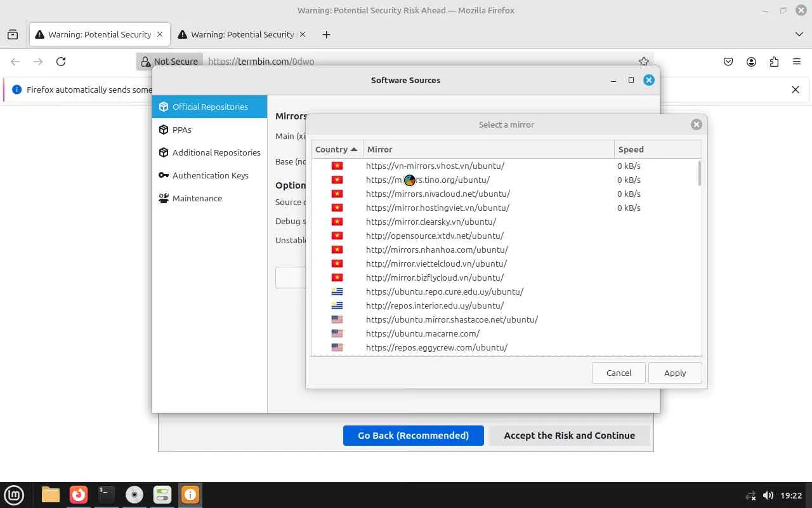The image size is (812, 508).
Task: Open the 19:22 clock calendar
Action: pyautogui.click(x=791, y=495)
